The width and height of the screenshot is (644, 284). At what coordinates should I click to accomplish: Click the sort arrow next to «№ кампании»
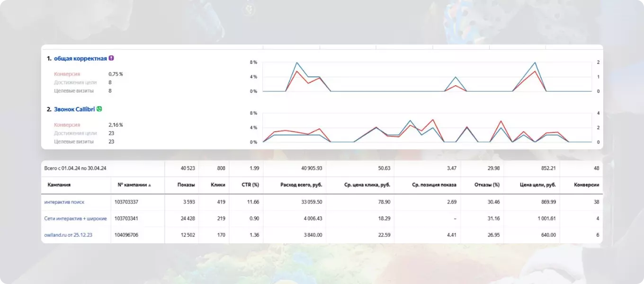(150, 185)
